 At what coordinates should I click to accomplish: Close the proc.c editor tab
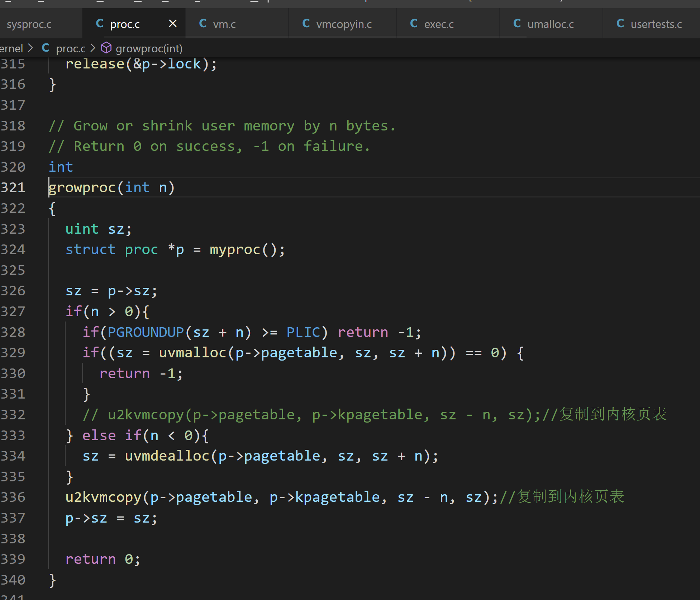[x=173, y=24]
